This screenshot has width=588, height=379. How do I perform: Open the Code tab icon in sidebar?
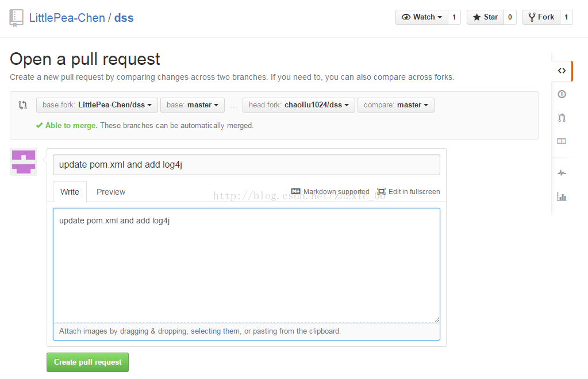pos(562,71)
